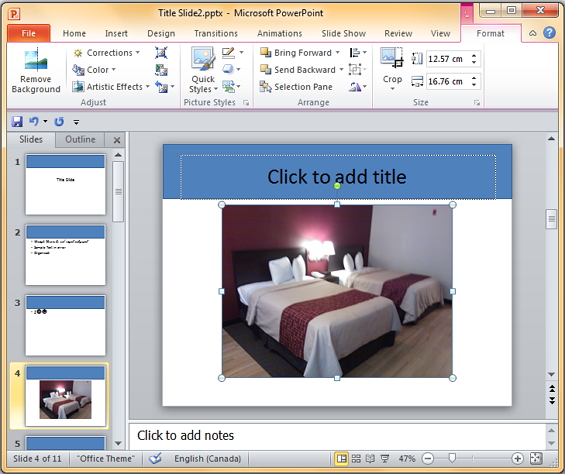This screenshot has width=565, height=474.
Task: Click the Align objects icon
Action: [355, 53]
